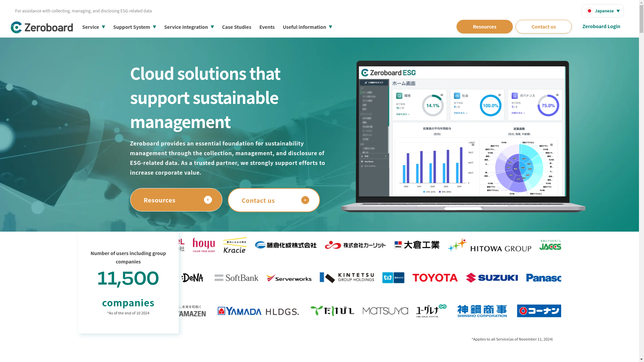Image resolution: width=644 pixels, height=362 pixels.
Task: Click the MATSUYA logo
Action: pos(385,311)
